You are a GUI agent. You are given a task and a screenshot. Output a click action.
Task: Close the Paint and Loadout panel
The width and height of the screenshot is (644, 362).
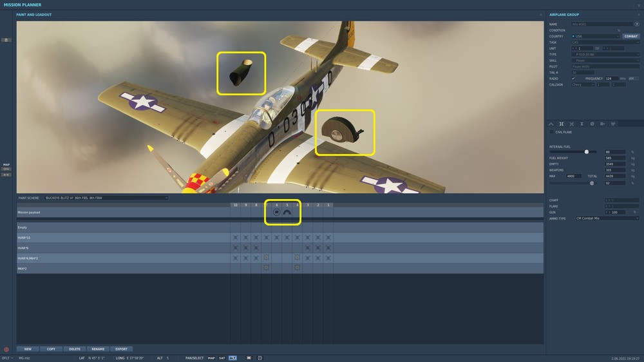tap(540, 15)
